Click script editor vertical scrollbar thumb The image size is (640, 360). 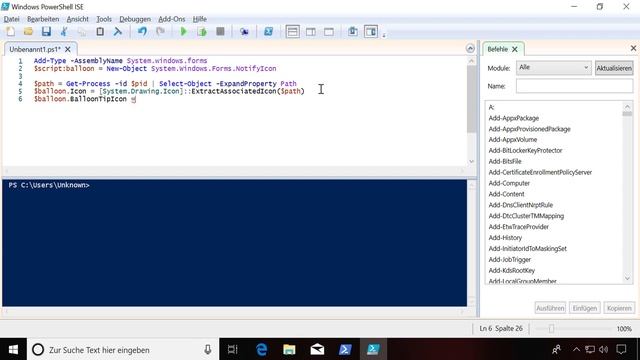pyautogui.click(x=471, y=99)
